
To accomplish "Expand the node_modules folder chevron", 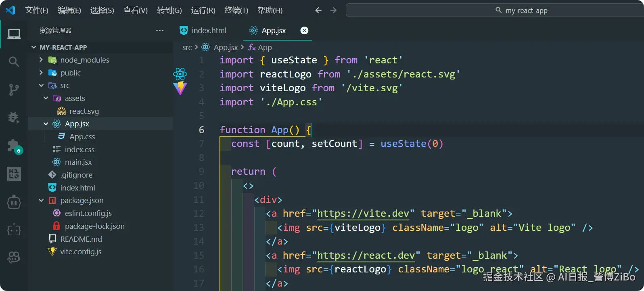I will (x=41, y=60).
